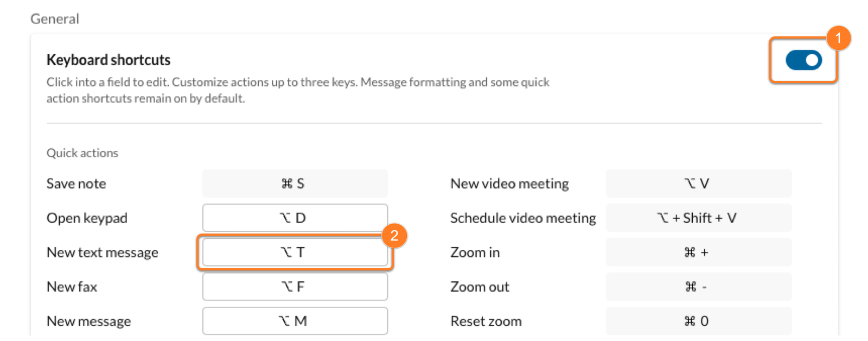
Task: Click the orange number 1 annotation badge
Action: coord(838,38)
